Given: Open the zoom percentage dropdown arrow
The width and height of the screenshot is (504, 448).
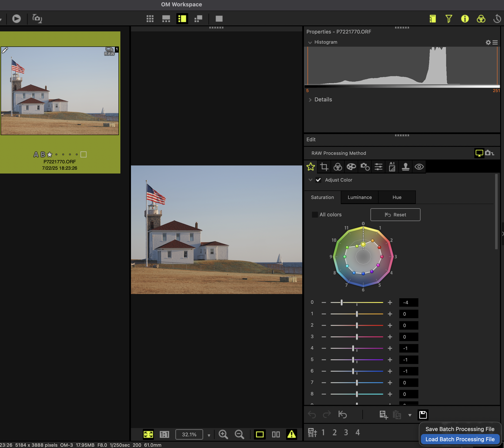Looking at the screenshot, I should (209, 435).
